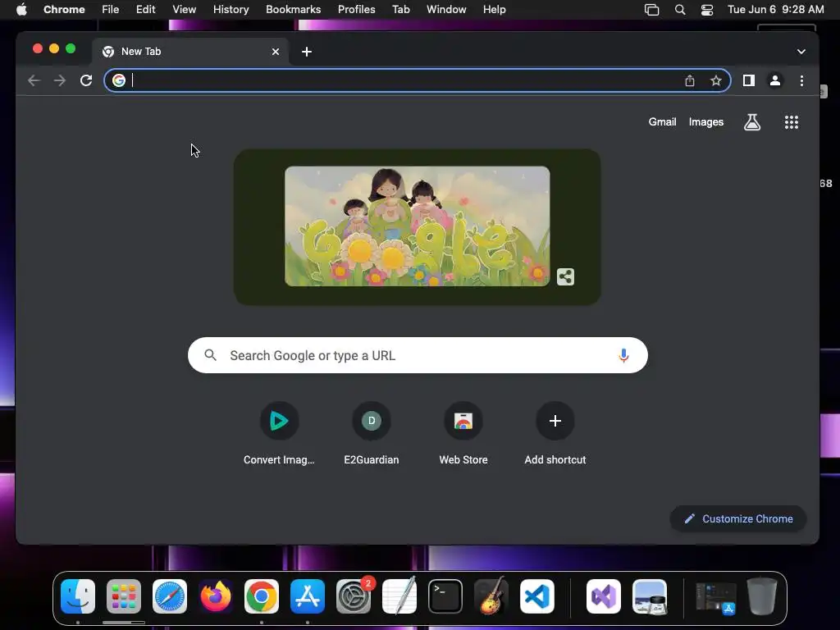Open Preview from the Dock
This screenshot has height=630, width=840.
[x=650, y=596]
